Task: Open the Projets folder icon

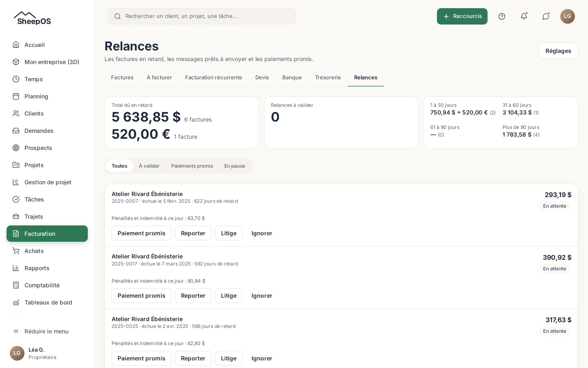Action: coord(16,165)
